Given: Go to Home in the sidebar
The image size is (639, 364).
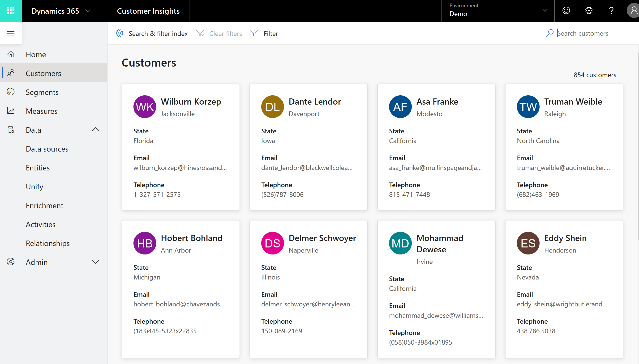Looking at the screenshot, I should 54,54.
